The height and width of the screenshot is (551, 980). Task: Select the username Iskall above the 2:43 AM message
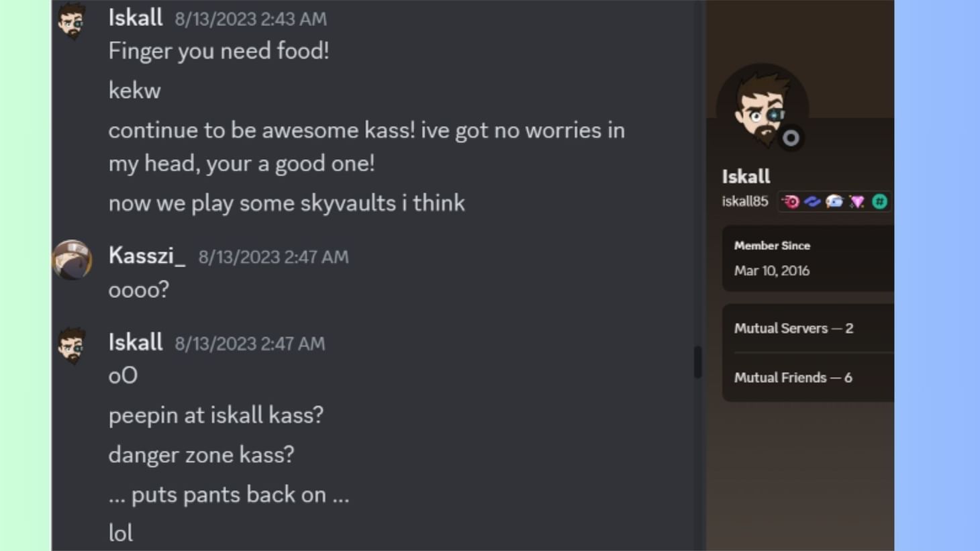point(135,17)
